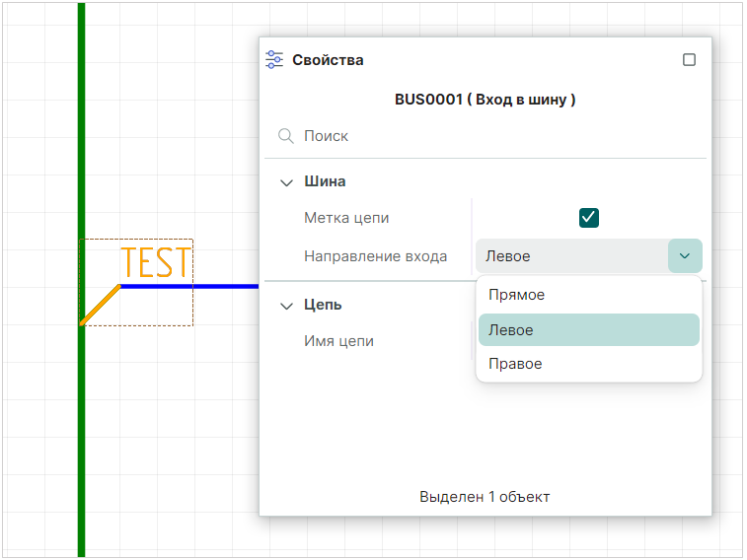Uncheck the Метка цепи checkbox
This screenshot has width=747, height=560.
pyautogui.click(x=589, y=218)
